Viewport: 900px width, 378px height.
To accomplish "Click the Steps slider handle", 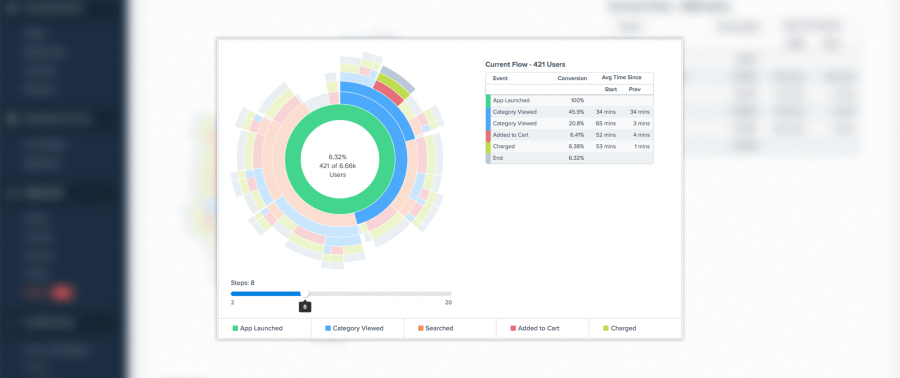I will (x=305, y=294).
